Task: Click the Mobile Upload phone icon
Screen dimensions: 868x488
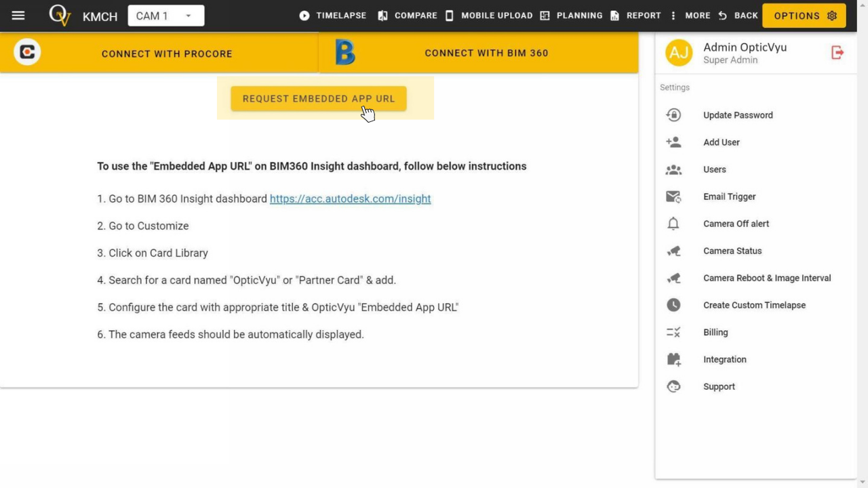Action: click(x=449, y=16)
